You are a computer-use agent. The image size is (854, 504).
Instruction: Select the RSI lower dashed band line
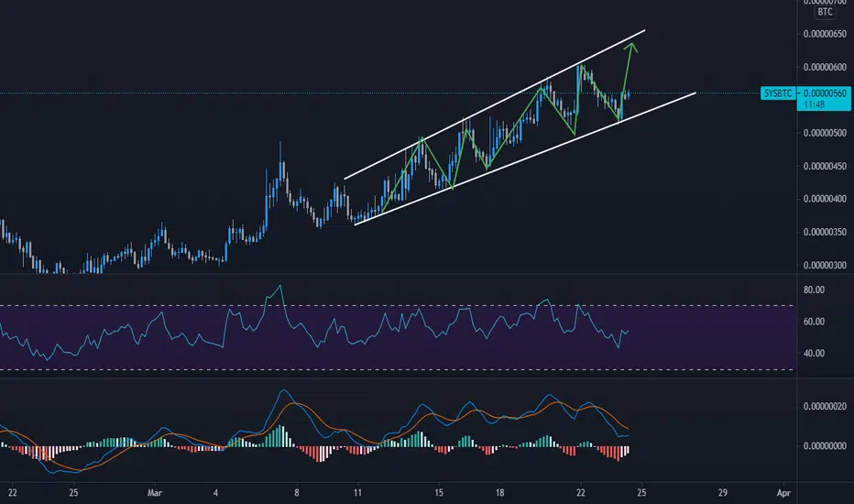pyautogui.click(x=398, y=370)
